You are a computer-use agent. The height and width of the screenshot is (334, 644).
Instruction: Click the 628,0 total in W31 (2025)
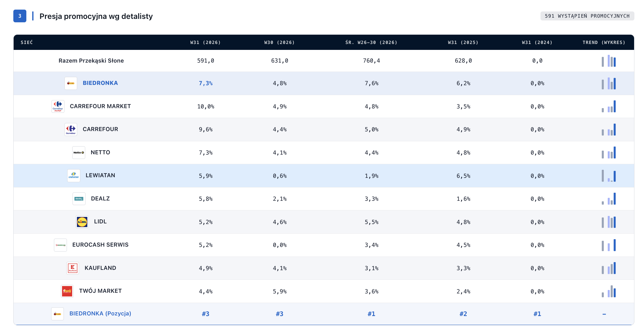point(463,61)
